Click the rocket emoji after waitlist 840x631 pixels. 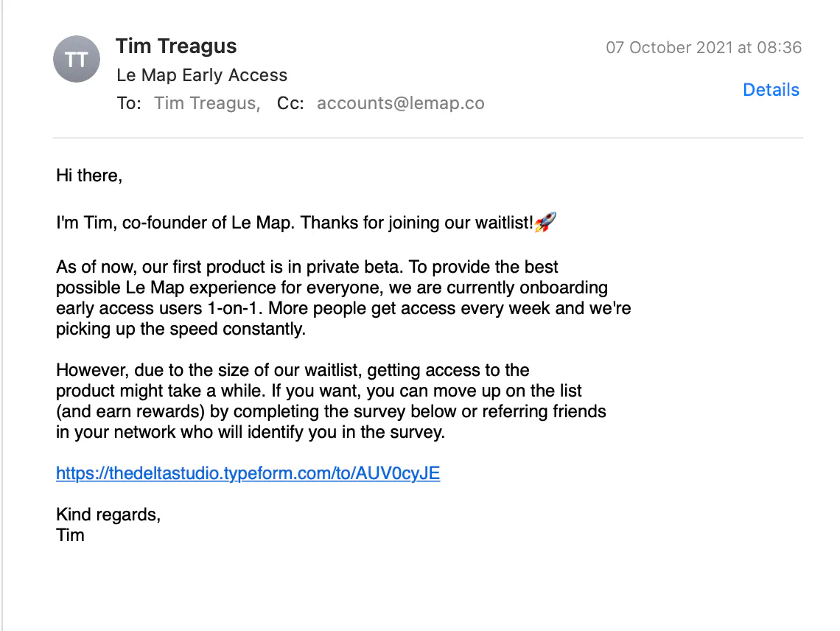545,222
